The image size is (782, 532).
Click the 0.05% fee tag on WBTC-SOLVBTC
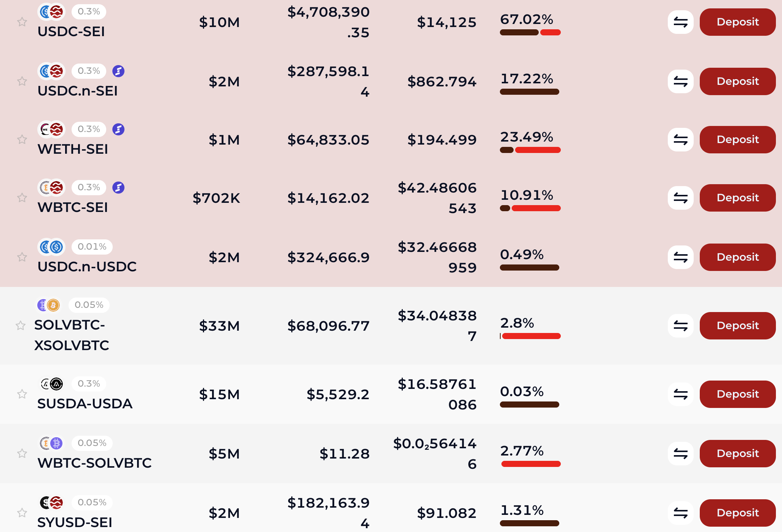pyautogui.click(x=92, y=443)
